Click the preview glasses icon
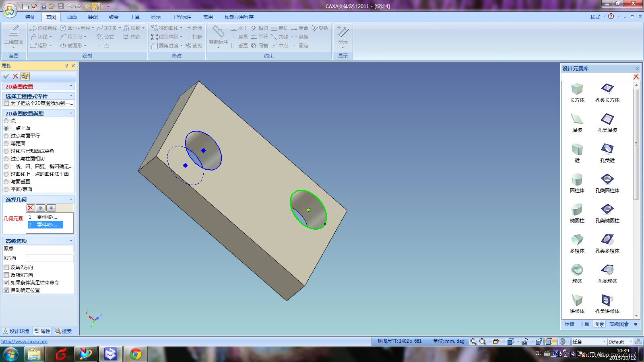Image resolution: width=644 pixels, height=362 pixels. click(x=25, y=76)
